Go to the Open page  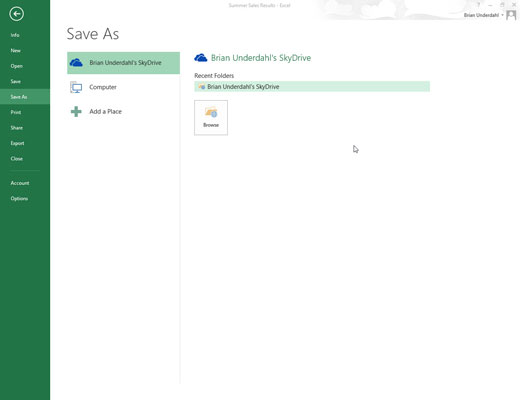[x=16, y=66]
